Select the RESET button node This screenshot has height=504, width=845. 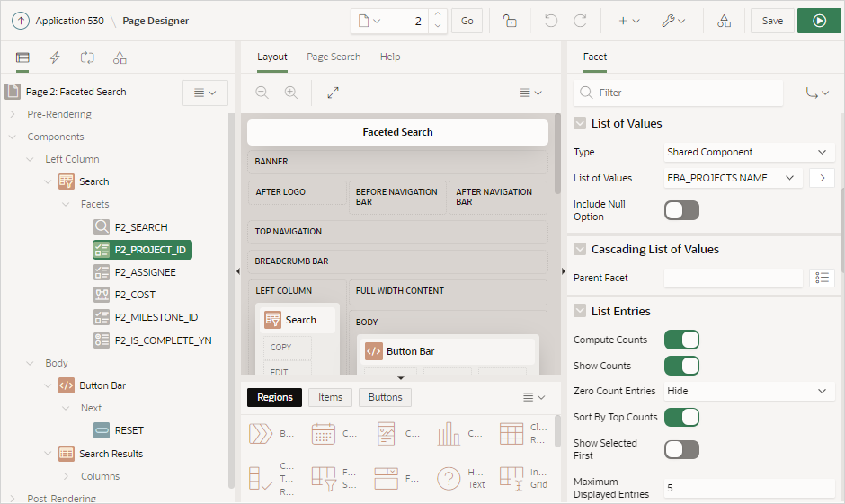tap(129, 430)
